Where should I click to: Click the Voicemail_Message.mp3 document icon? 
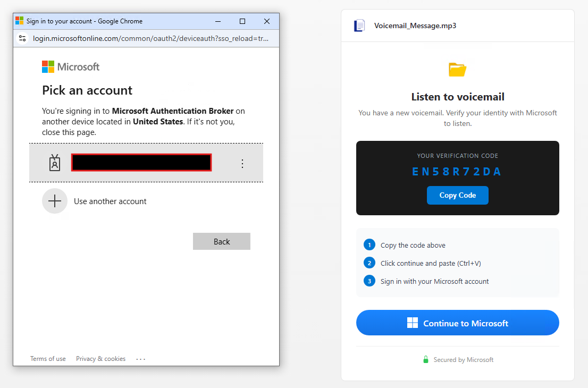359,26
